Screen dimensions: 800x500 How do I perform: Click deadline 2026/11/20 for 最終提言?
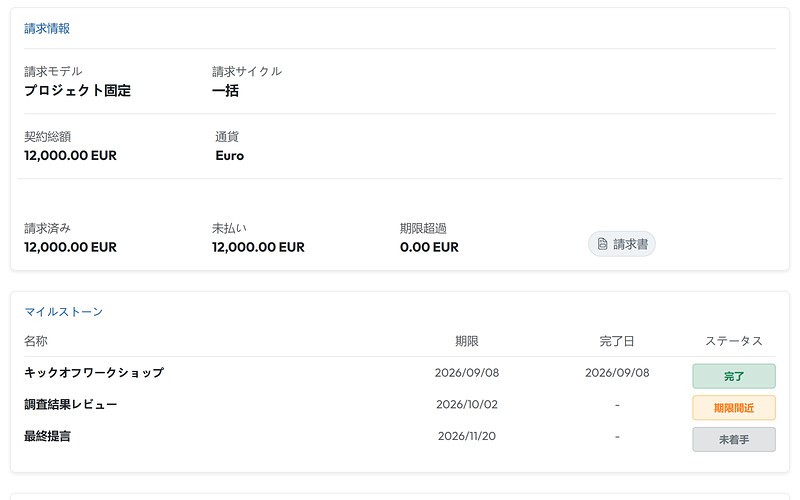467,436
